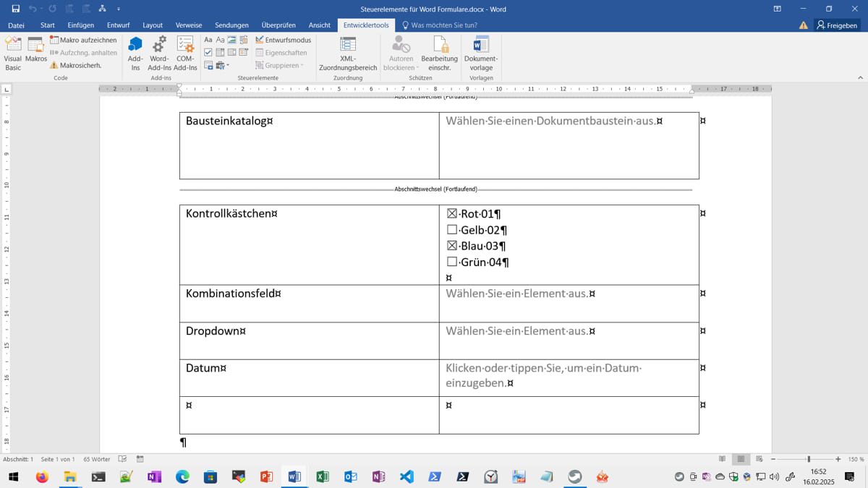Click warning icon next to Freigeben
Image resolution: width=868 pixels, height=488 pixels.
[804, 25]
